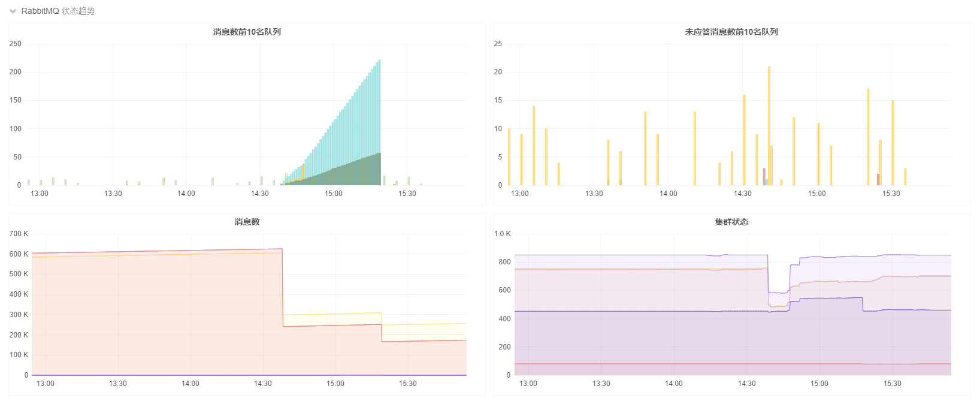Click the flat red line in 集群状态 chart
Image resolution: width=980 pixels, height=404 pixels.
pos(659,364)
